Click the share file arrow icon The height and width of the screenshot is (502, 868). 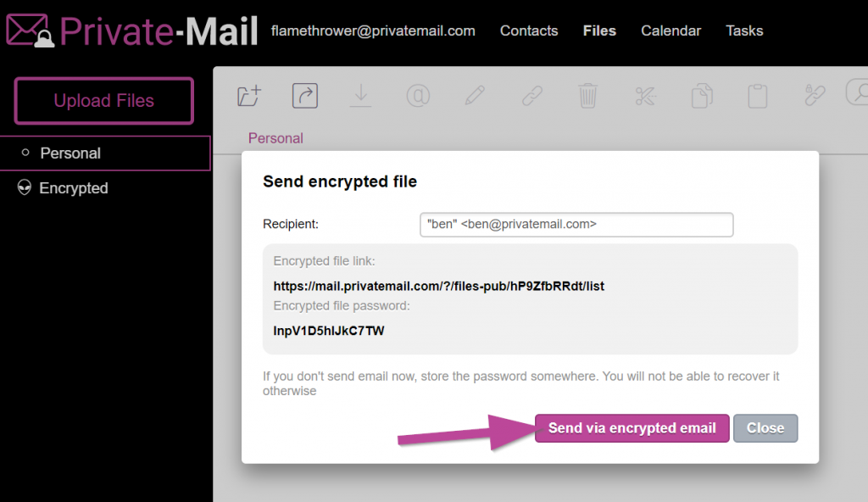tap(305, 96)
